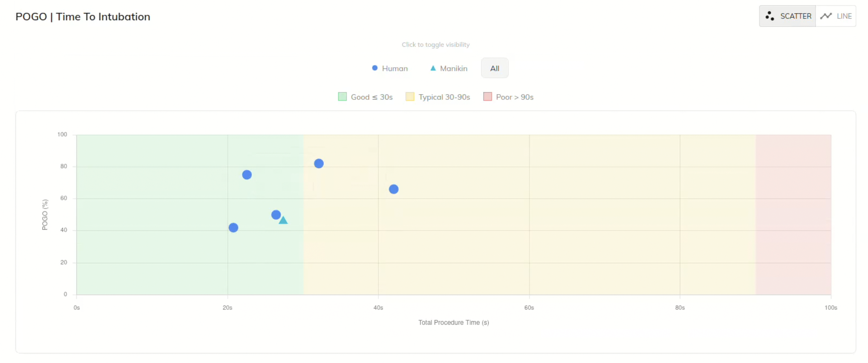Click the red Poor zone legend square
This screenshot has width=868, height=363.
pyautogui.click(x=487, y=97)
